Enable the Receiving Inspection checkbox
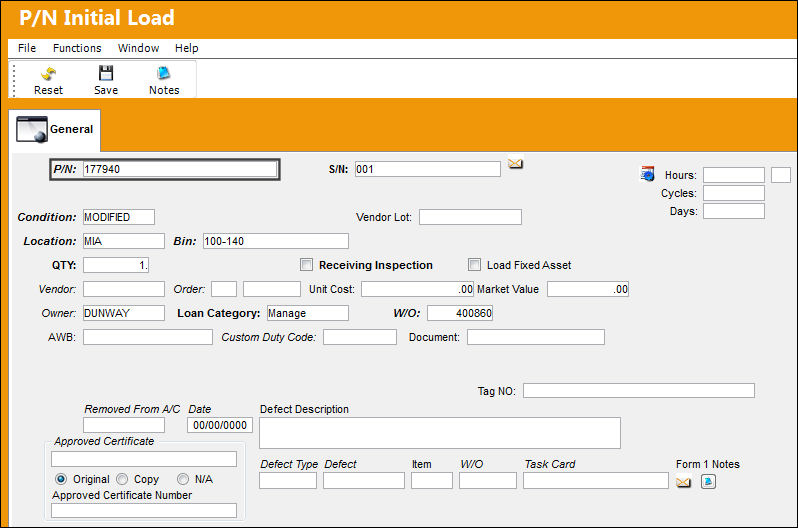This screenshot has width=798, height=528. click(306, 265)
